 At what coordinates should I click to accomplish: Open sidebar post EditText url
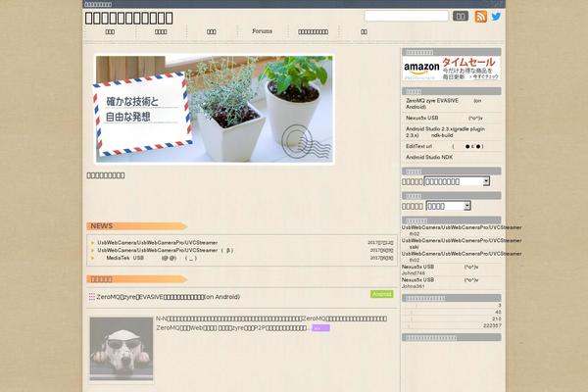coord(444,146)
